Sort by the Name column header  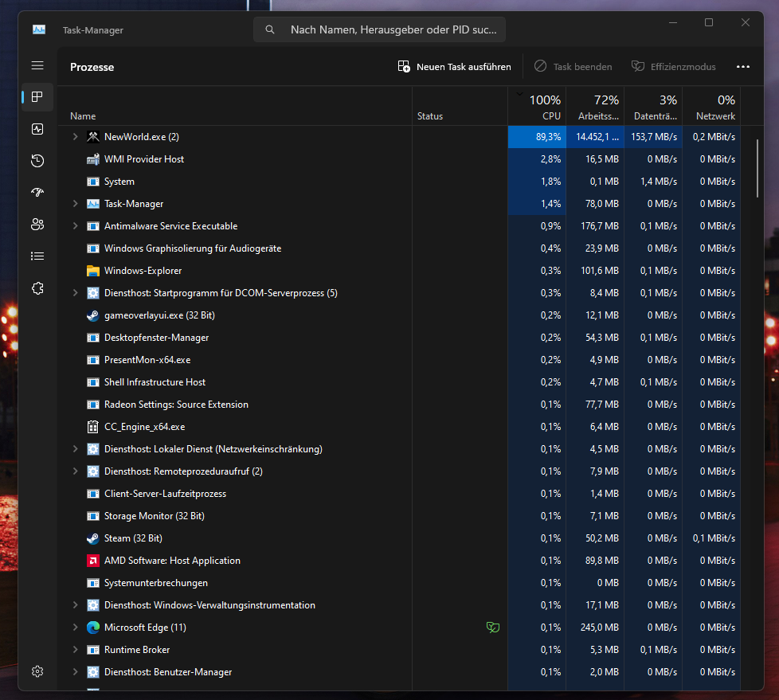click(234, 107)
